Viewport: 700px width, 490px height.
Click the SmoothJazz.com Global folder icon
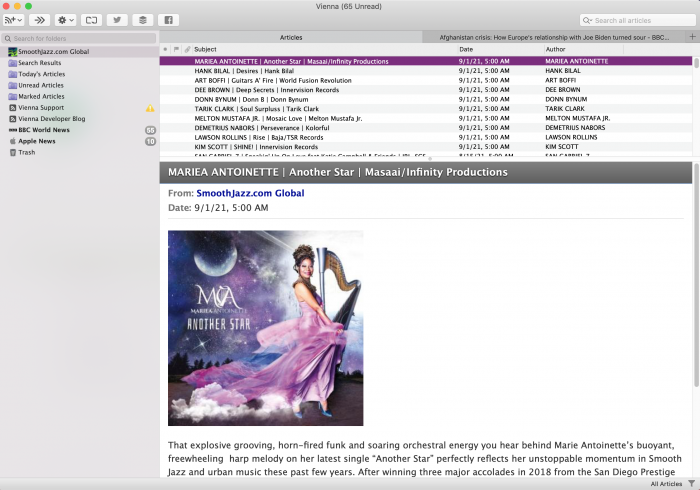[x=12, y=52]
